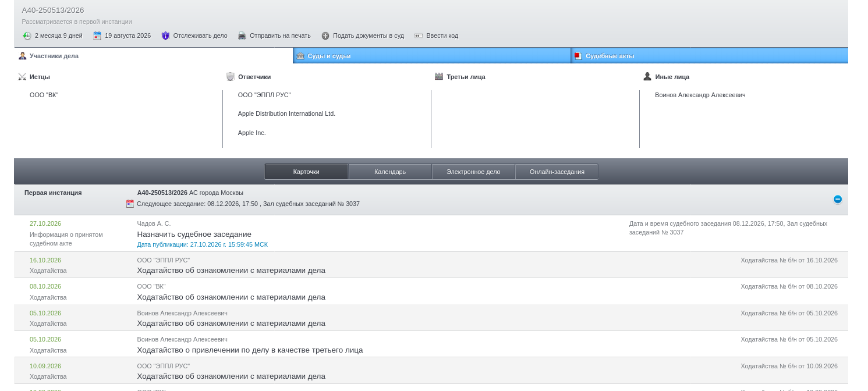Image resolution: width=868 pixels, height=391 pixels.
Task: Click the Ввести код icon
Action: tap(419, 35)
